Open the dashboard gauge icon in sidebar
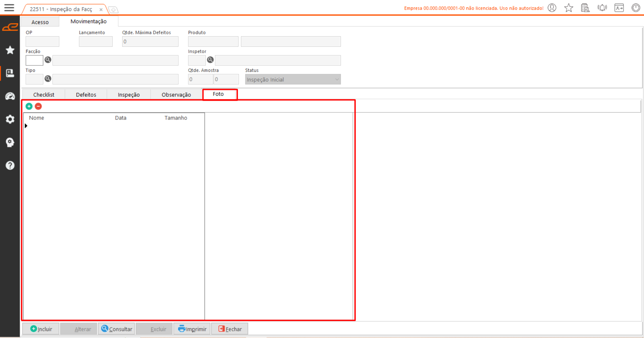 point(10,96)
